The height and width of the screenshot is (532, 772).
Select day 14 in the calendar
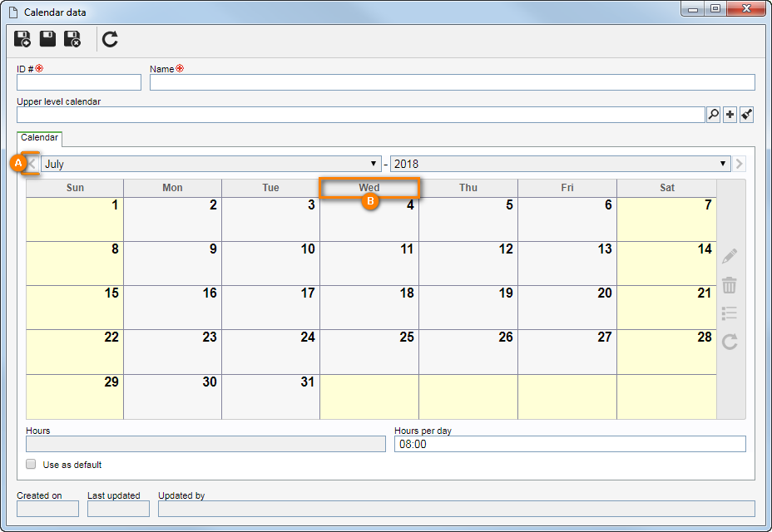[666, 264]
